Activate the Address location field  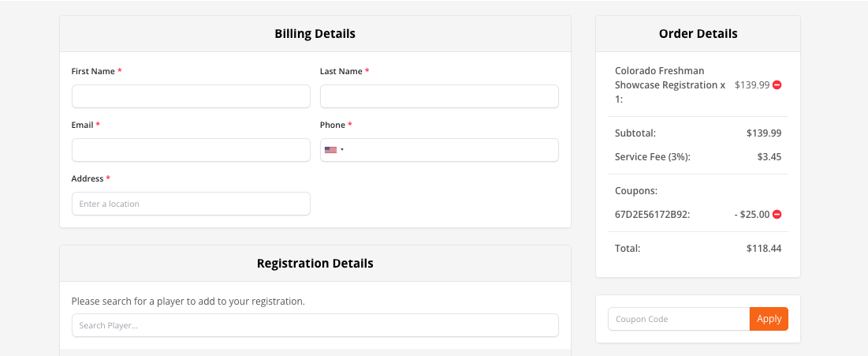(x=191, y=204)
